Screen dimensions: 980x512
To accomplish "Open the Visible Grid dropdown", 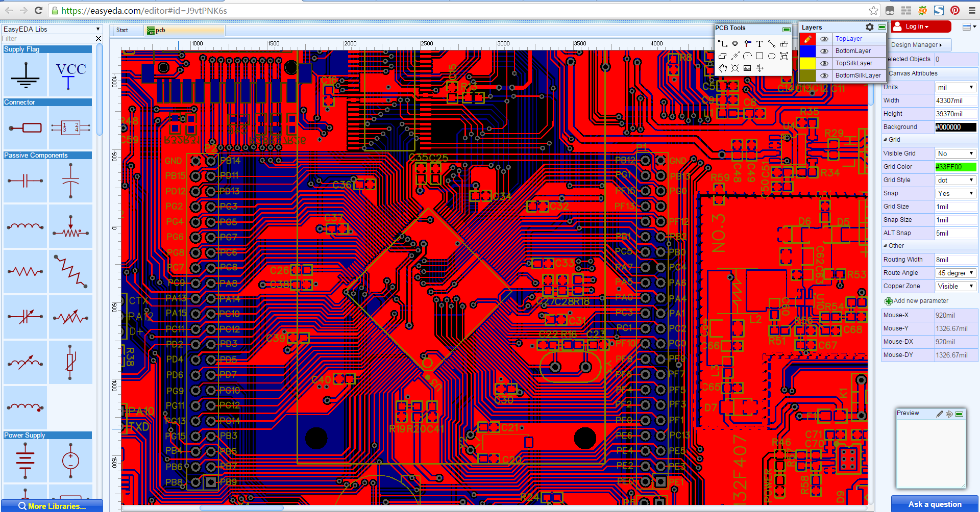I will click(x=955, y=153).
